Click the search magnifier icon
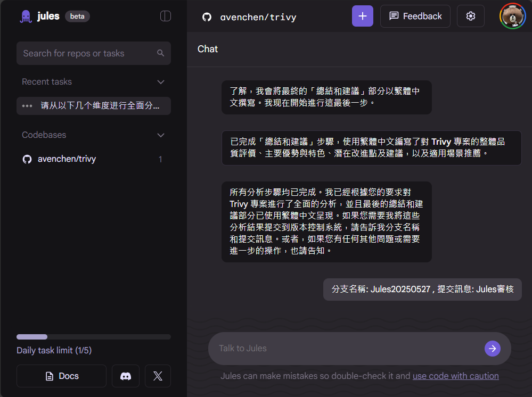 160,53
